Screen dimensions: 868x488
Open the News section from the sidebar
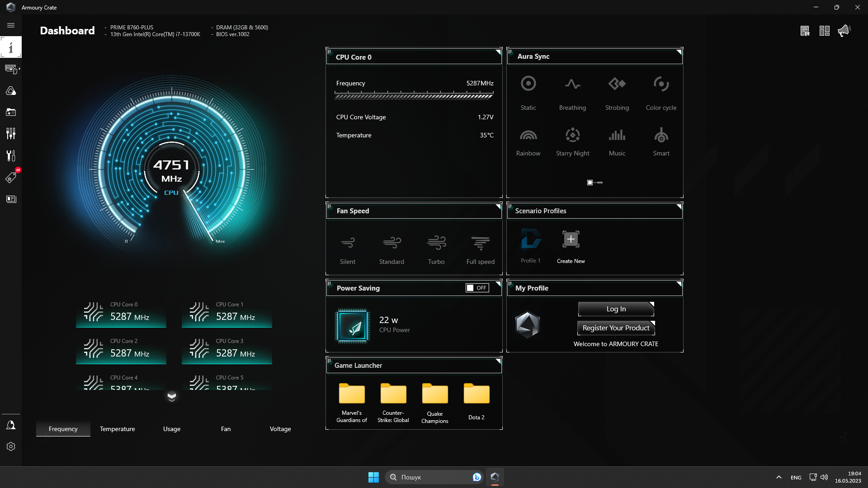click(x=11, y=199)
